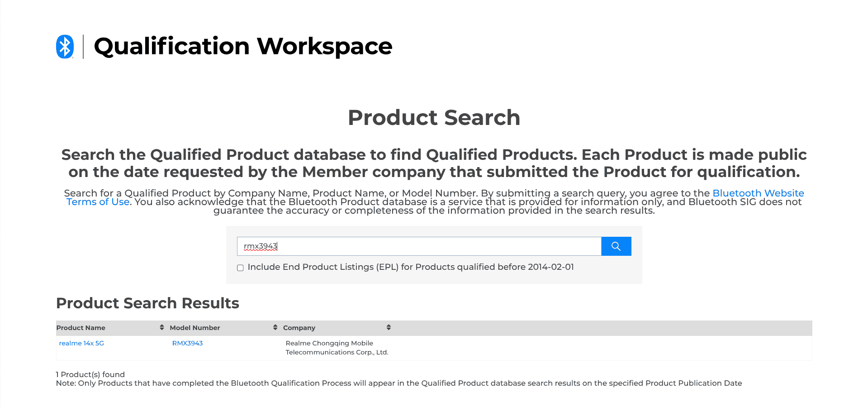Sort results using the Company column arrows

pos(389,327)
